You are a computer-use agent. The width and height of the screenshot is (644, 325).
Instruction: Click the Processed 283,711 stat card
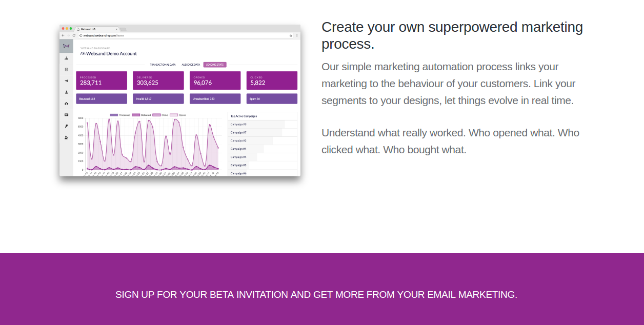click(102, 80)
